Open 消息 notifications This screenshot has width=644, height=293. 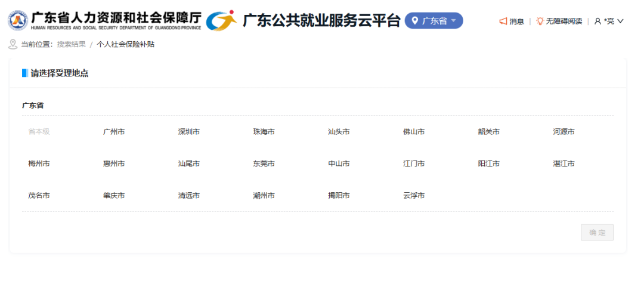point(512,21)
